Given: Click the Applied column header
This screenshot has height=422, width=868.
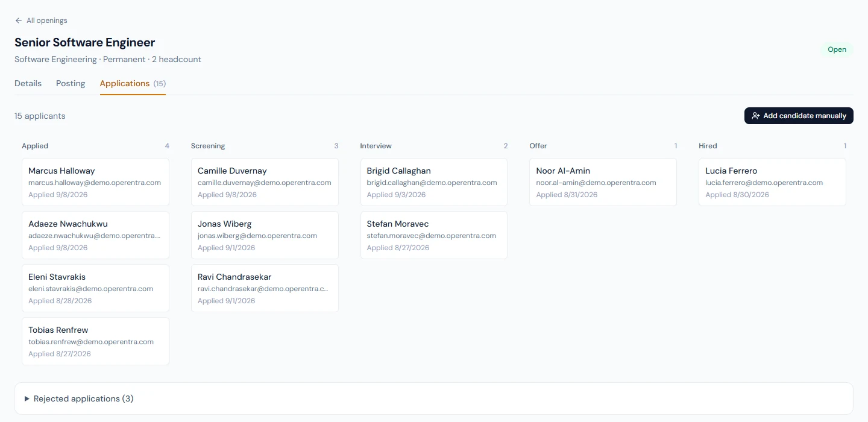Looking at the screenshot, I should 35,146.
